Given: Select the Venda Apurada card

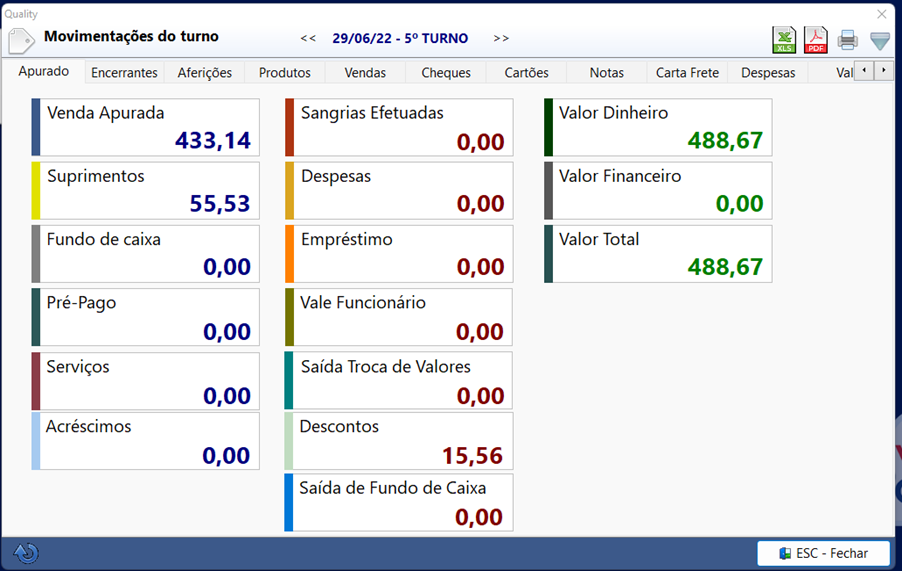Looking at the screenshot, I should click(x=146, y=127).
